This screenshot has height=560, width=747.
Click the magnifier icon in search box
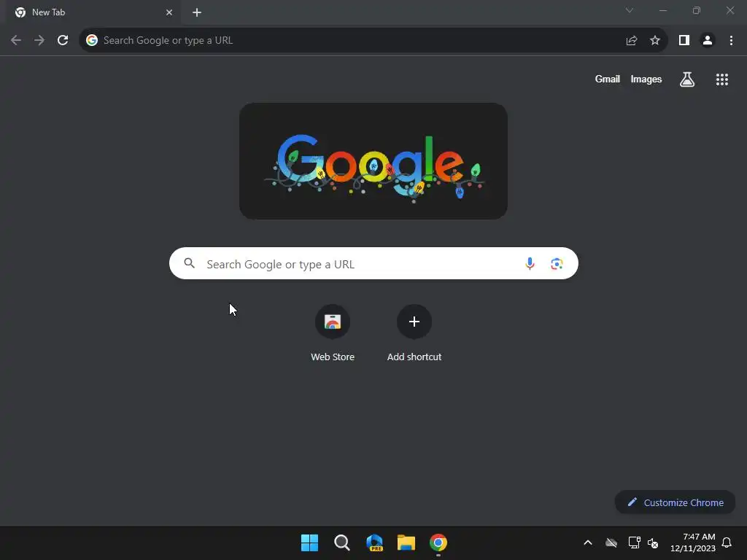(x=189, y=263)
